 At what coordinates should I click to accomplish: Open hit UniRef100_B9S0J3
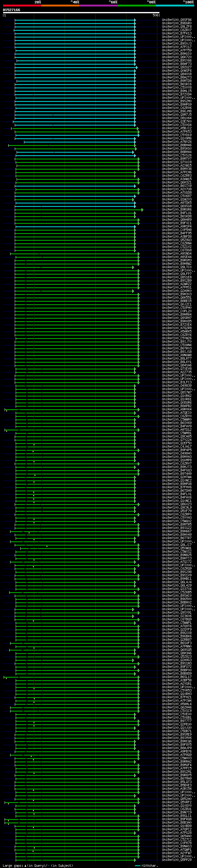pos(177,43)
